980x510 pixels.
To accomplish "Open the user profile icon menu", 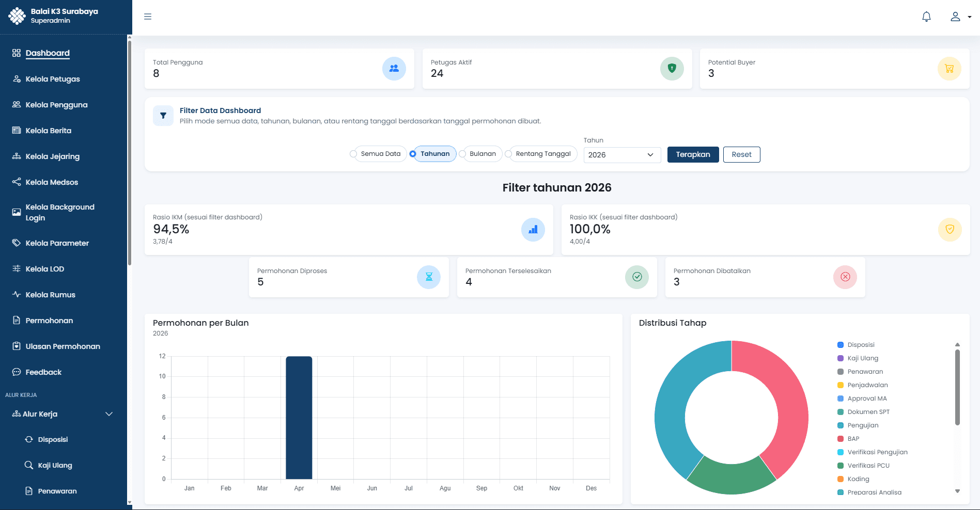I will (960, 17).
